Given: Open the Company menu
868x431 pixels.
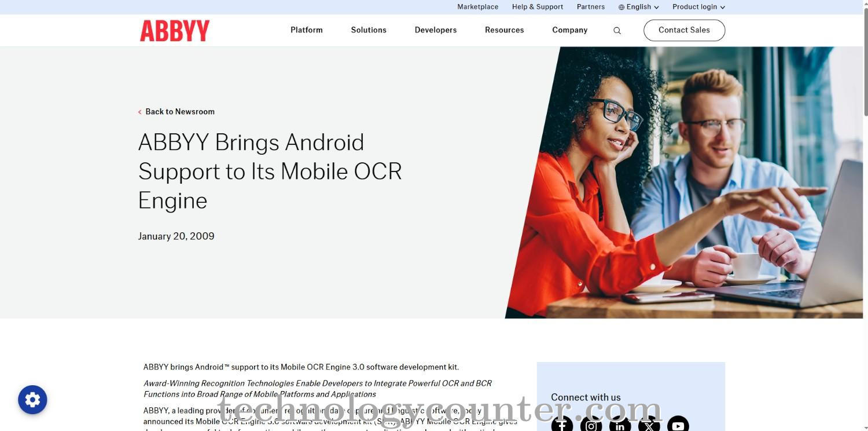Looking at the screenshot, I should coord(569,30).
